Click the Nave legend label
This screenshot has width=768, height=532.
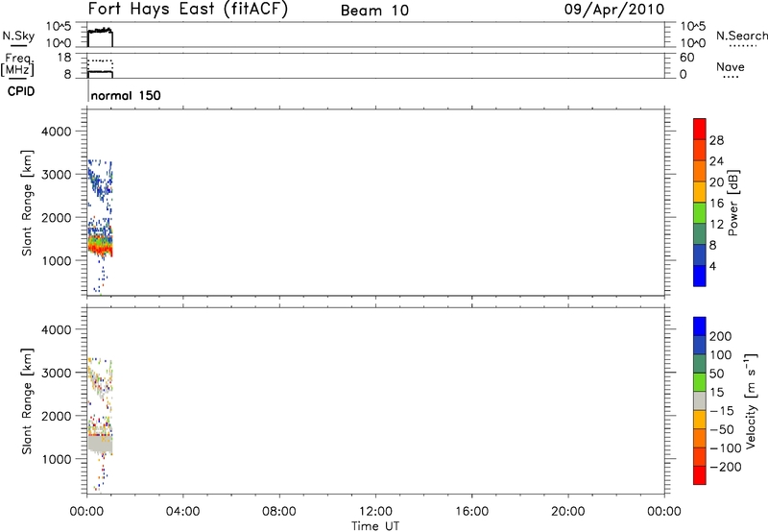[731, 67]
